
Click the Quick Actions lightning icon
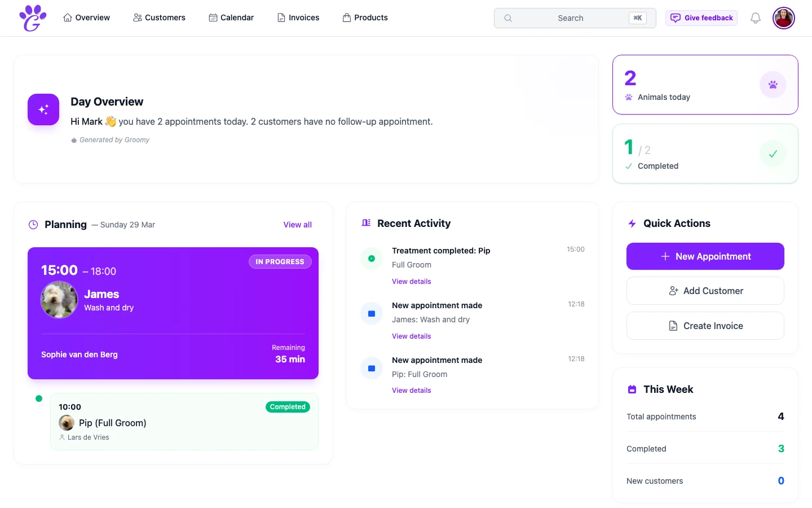[632, 223]
